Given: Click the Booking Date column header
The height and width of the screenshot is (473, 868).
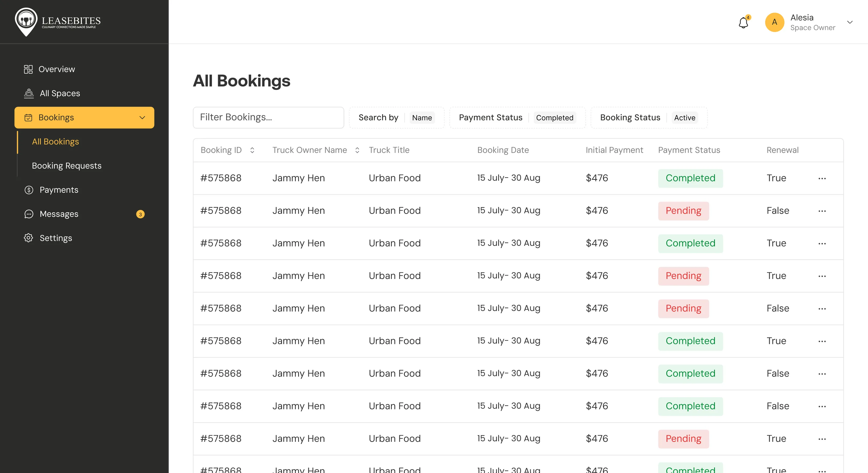Looking at the screenshot, I should pos(503,150).
